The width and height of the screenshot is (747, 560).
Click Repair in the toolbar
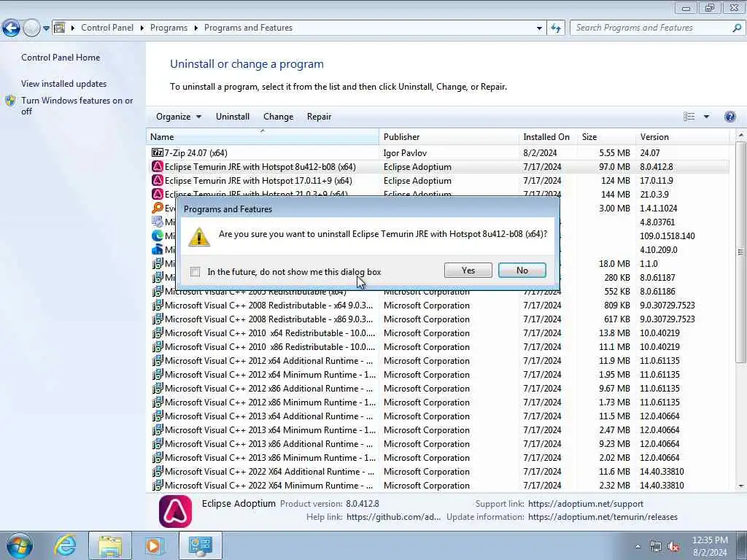tap(319, 117)
